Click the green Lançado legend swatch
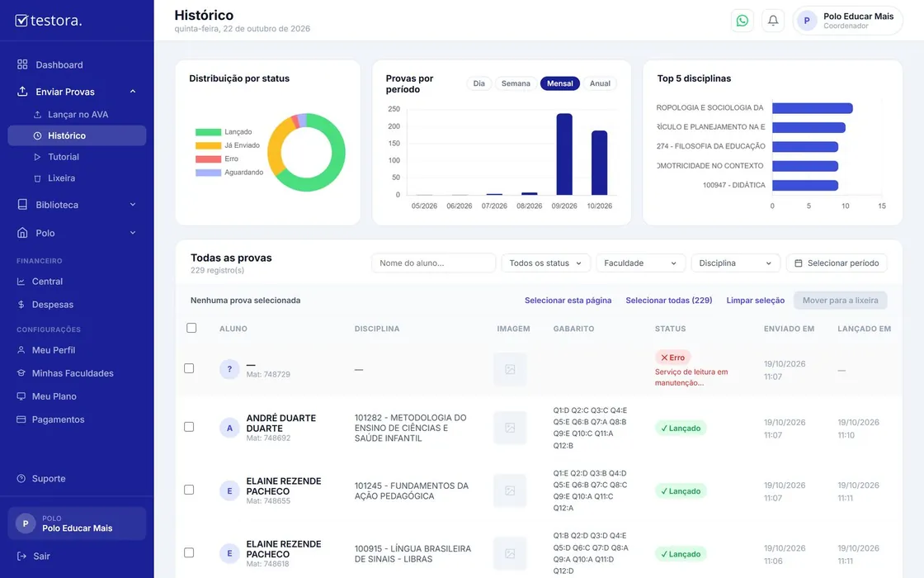Screen dimensions: 924x578 click(x=208, y=132)
